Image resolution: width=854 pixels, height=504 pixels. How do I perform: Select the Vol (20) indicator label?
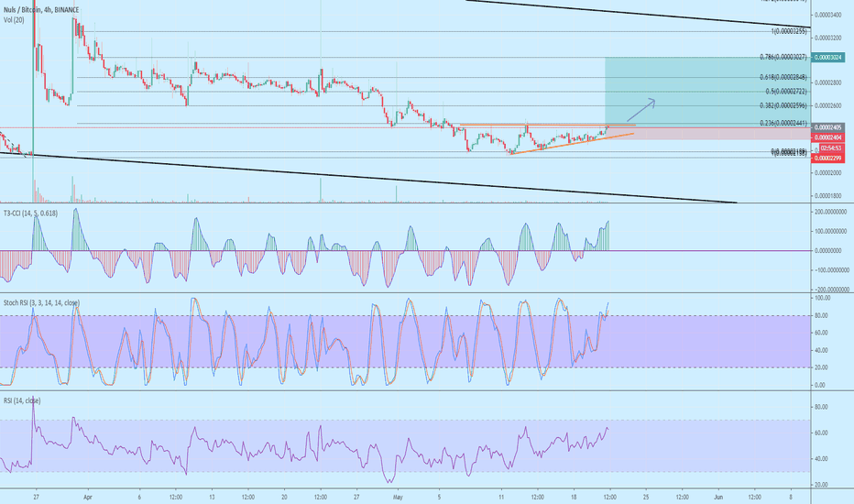point(14,19)
